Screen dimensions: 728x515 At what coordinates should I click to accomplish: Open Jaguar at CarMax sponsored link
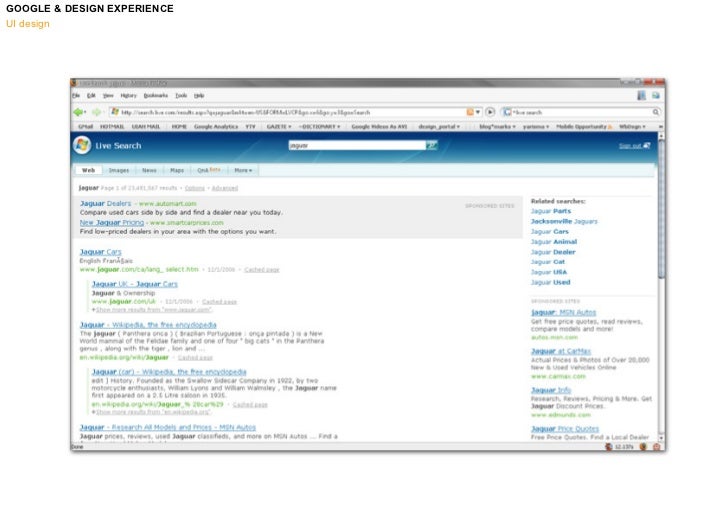561,351
